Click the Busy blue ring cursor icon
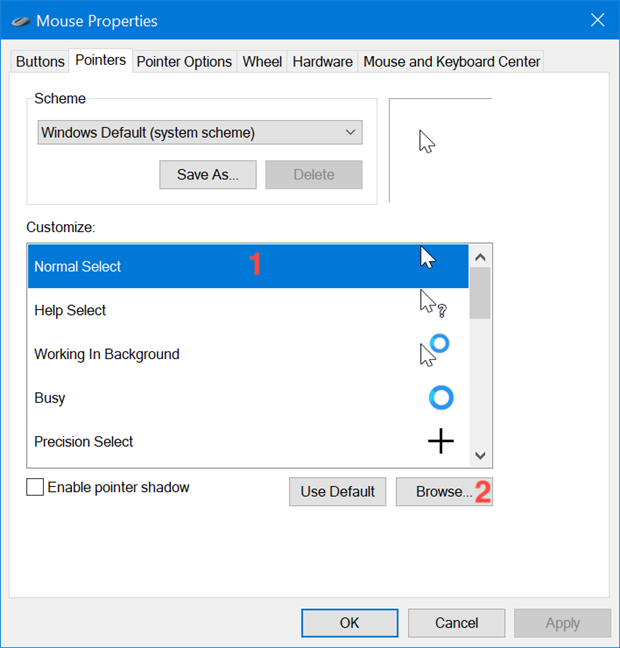 [441, 398]
